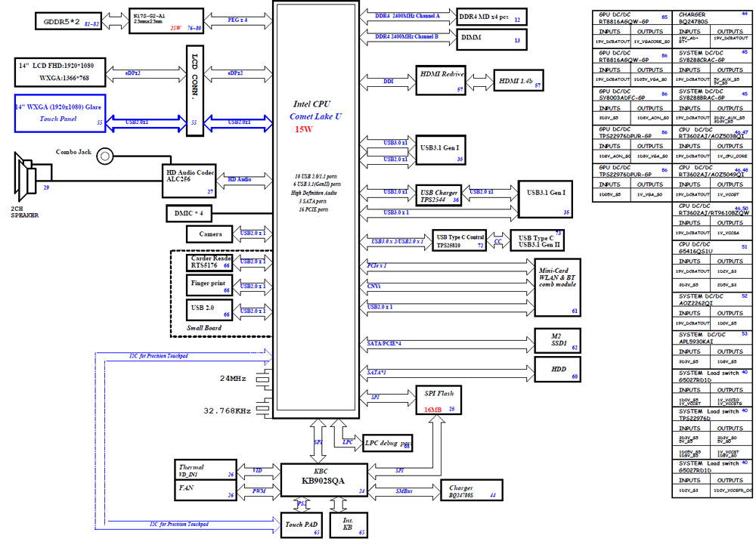This screenshot has height=545, width=756.
Task: Click the DDI arrow to HDMI Redriver
Action: coord(388,82)
